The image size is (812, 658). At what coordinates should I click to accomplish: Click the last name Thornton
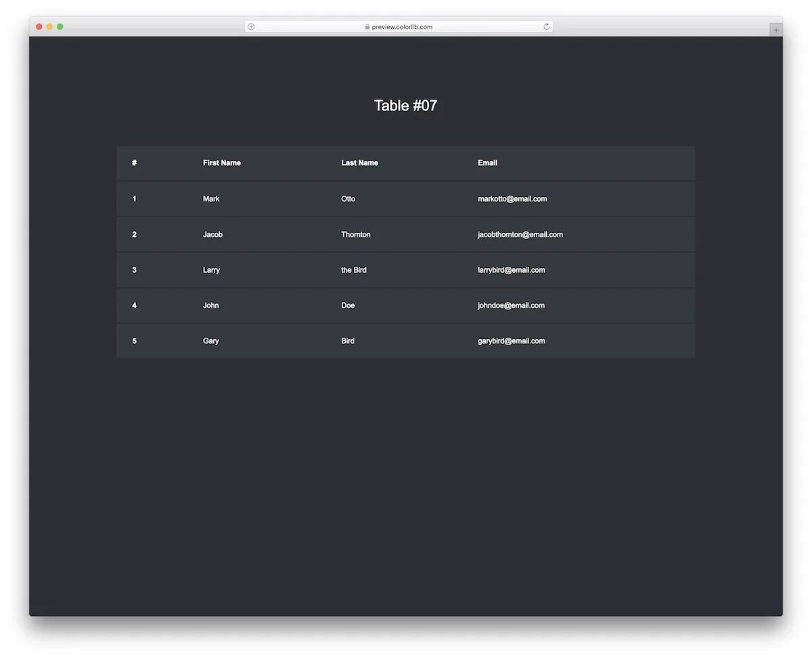click(x=356, y=234)
